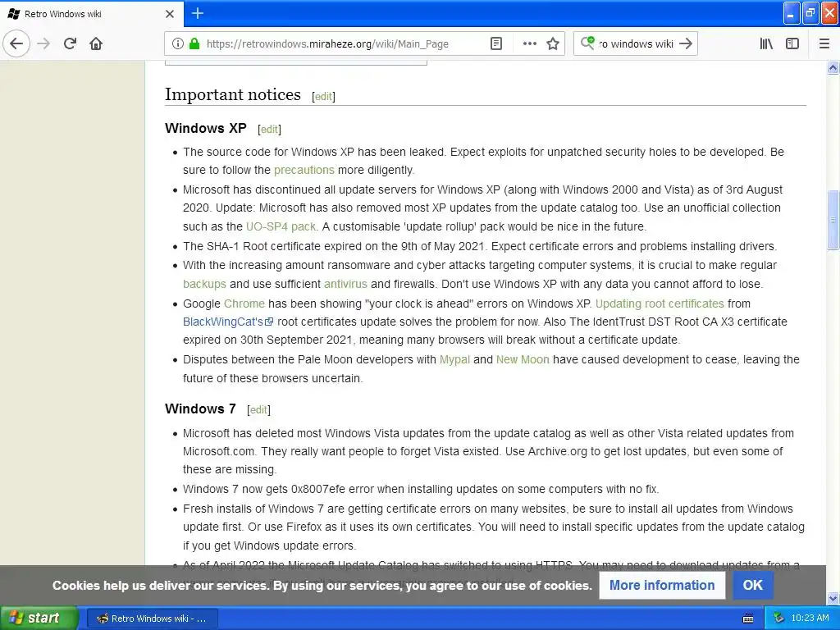Bookmark this page with the star
This screenshot has width=840, height=630.
point(553,43)
